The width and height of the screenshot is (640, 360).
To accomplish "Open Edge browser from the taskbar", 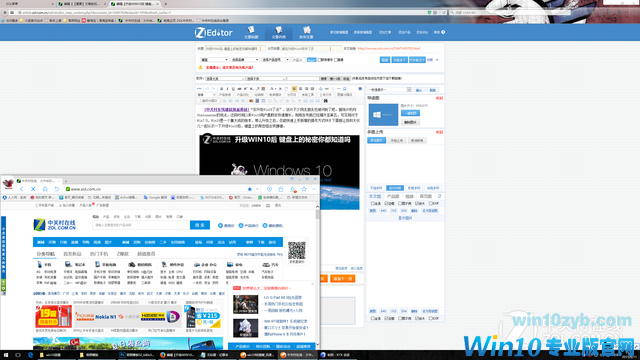I will [31, 355].
